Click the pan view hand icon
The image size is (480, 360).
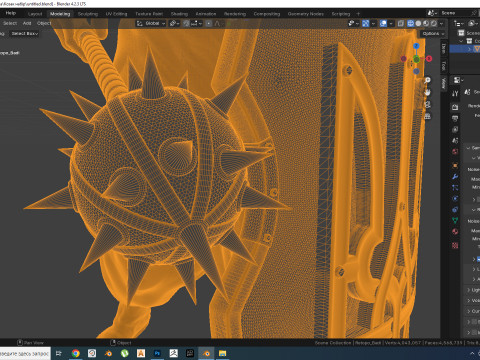coord(427,93)
